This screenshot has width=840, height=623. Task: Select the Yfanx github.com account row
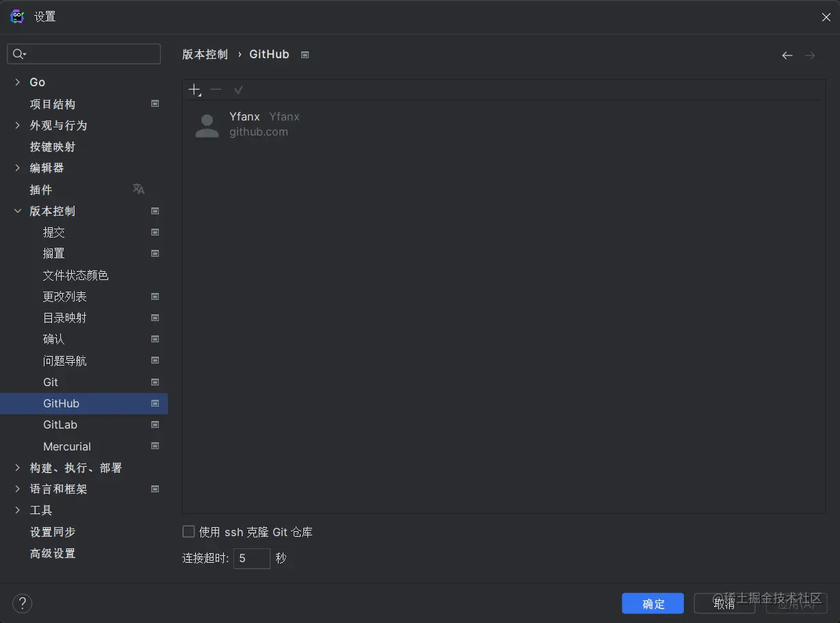click(x=504, y=125)
